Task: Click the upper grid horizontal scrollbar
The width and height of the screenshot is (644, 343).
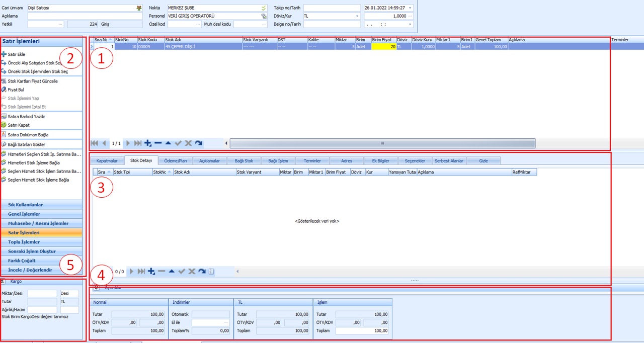Action: tap(382, 143)
